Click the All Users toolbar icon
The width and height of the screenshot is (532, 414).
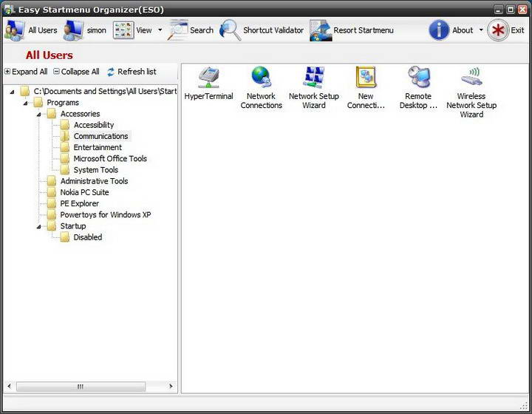pyautogui.click(x=14, y=30)
